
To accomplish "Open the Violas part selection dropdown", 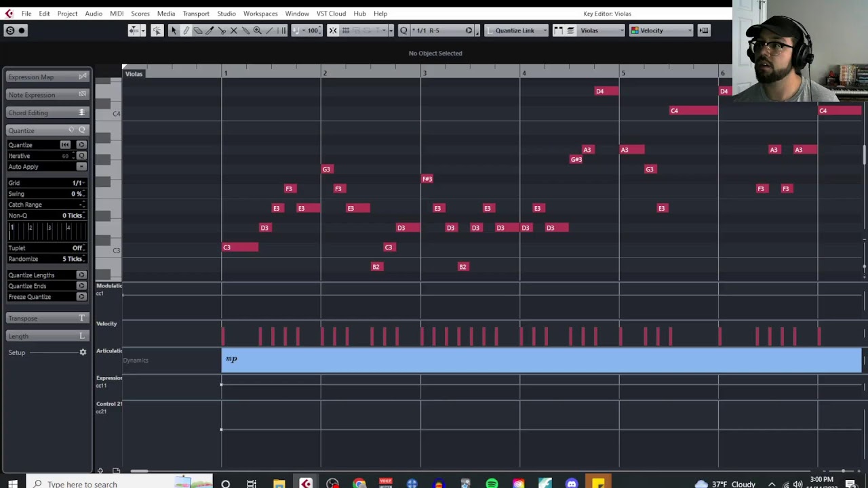I will 601,30.
